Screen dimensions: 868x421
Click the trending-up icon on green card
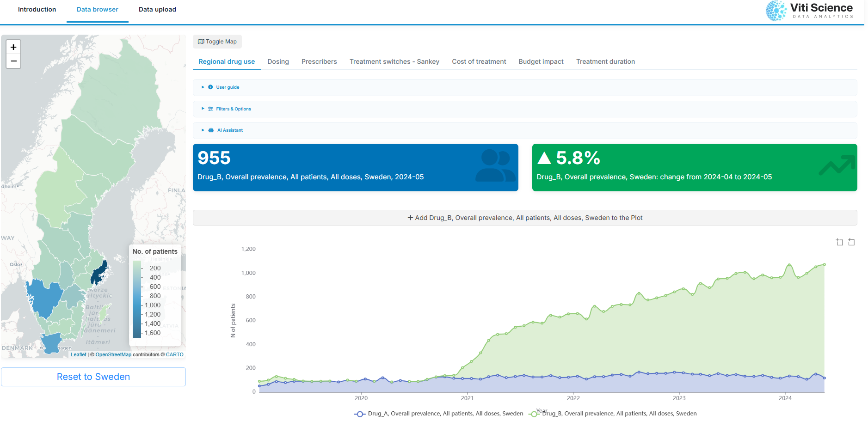pyautogui.click(x=837, y=165)
